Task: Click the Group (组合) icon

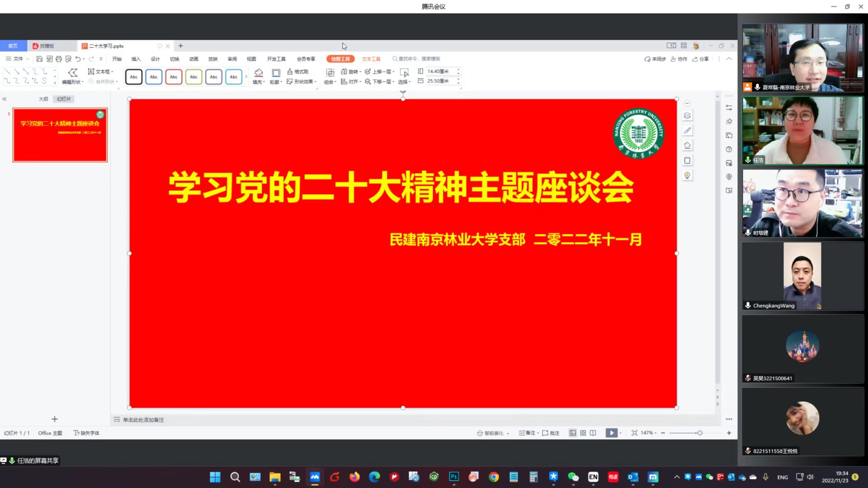Action: click(x=330, y=73)
